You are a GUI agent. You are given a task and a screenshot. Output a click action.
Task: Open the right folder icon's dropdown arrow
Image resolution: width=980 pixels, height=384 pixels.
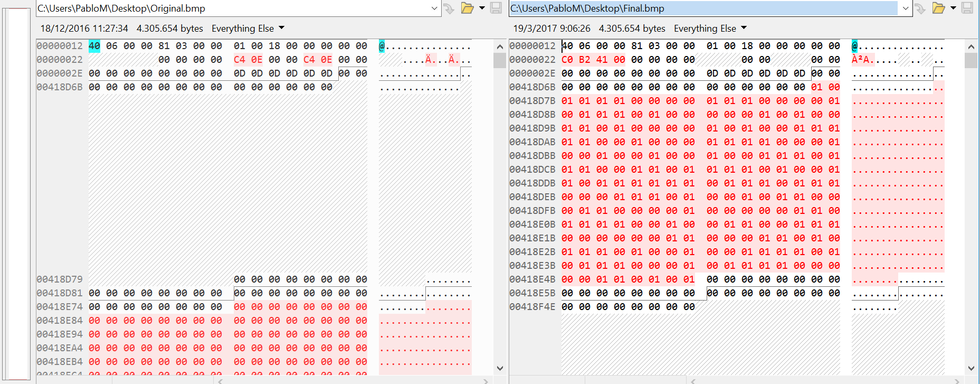953,8
